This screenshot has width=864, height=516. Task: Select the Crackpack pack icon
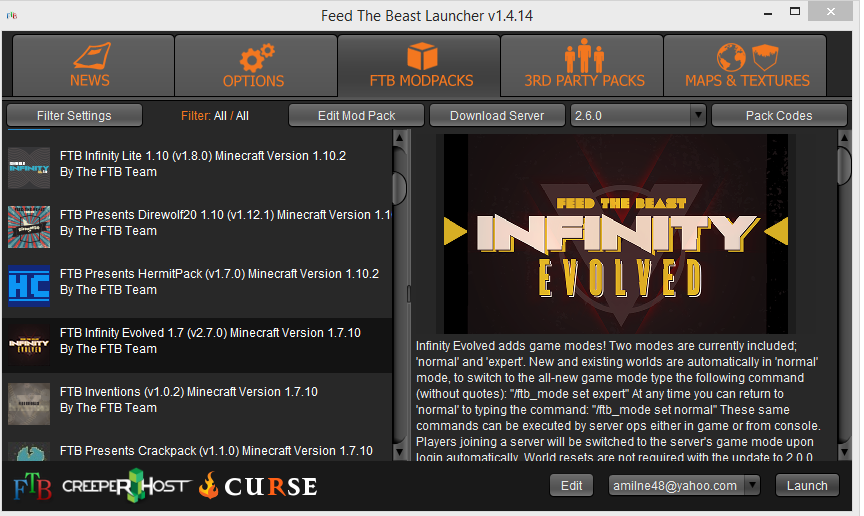pos(29,452)
